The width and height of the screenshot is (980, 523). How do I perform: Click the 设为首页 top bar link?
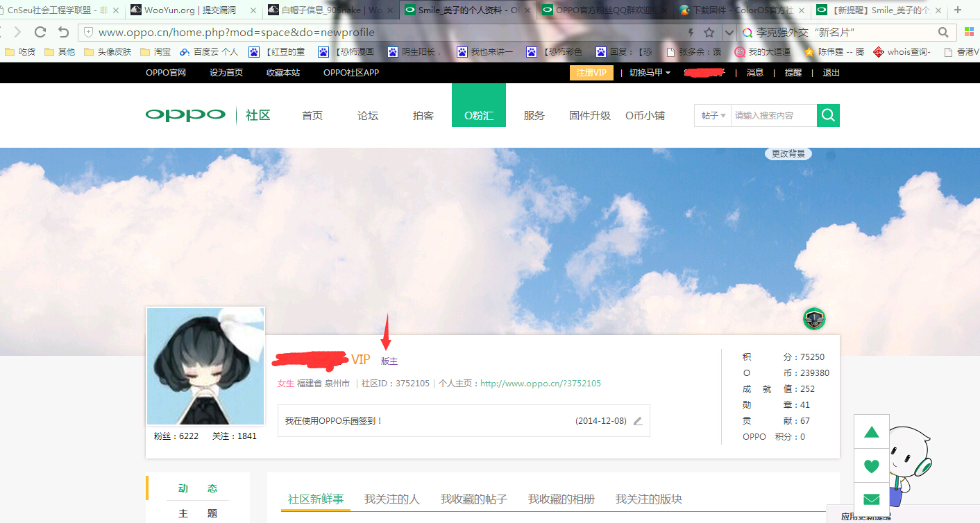click(226, 73)
